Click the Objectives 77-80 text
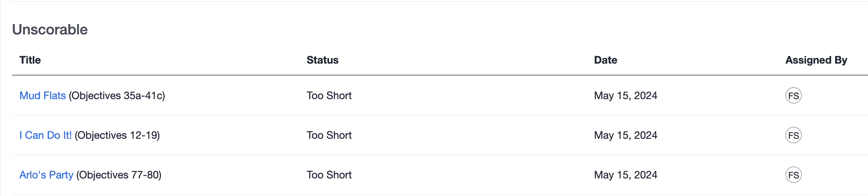Screen dimensions: 868x196 click(119, 175)
